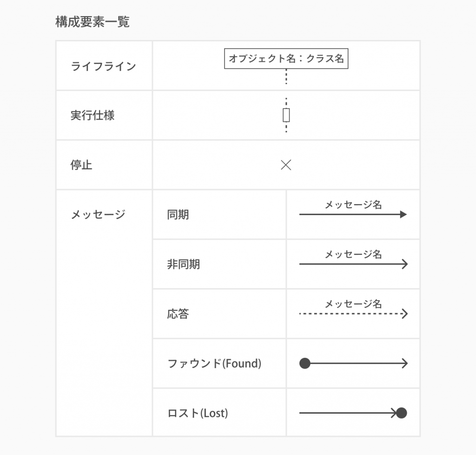Click the オブジェクト名:クラス名 lifeline box

(x=286, y=59)
